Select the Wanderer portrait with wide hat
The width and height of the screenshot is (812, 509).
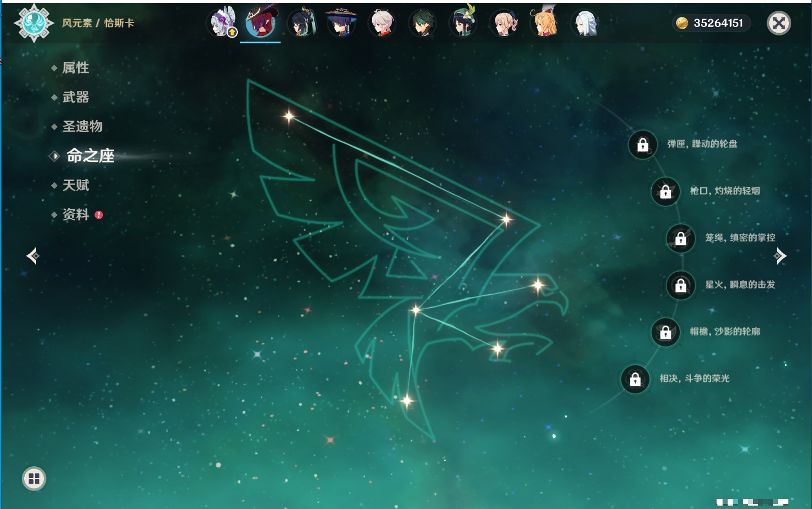click(x=341, y=23)
